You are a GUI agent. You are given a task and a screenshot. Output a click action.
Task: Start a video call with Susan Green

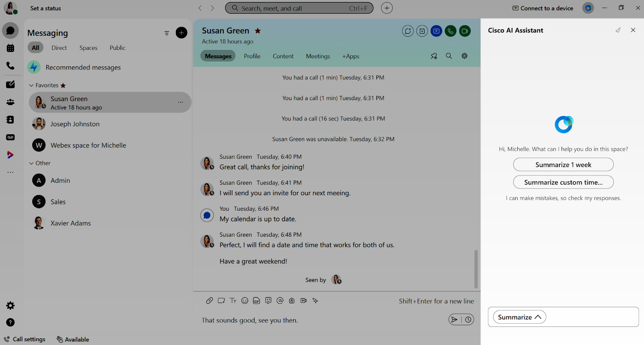click(x=465, y=31)
